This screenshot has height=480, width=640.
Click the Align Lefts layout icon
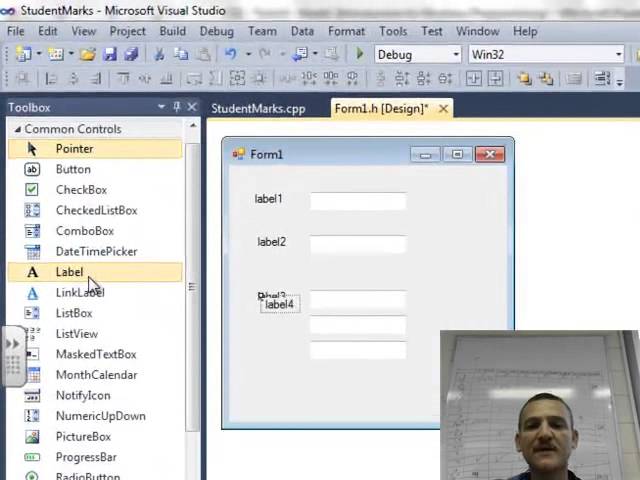tap(51, 78)
